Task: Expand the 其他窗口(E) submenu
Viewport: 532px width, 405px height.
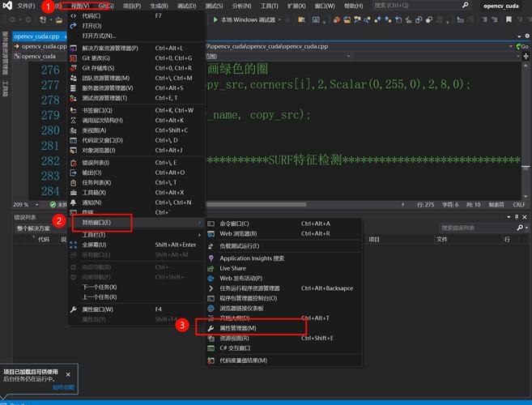Action: pos(136,223)
